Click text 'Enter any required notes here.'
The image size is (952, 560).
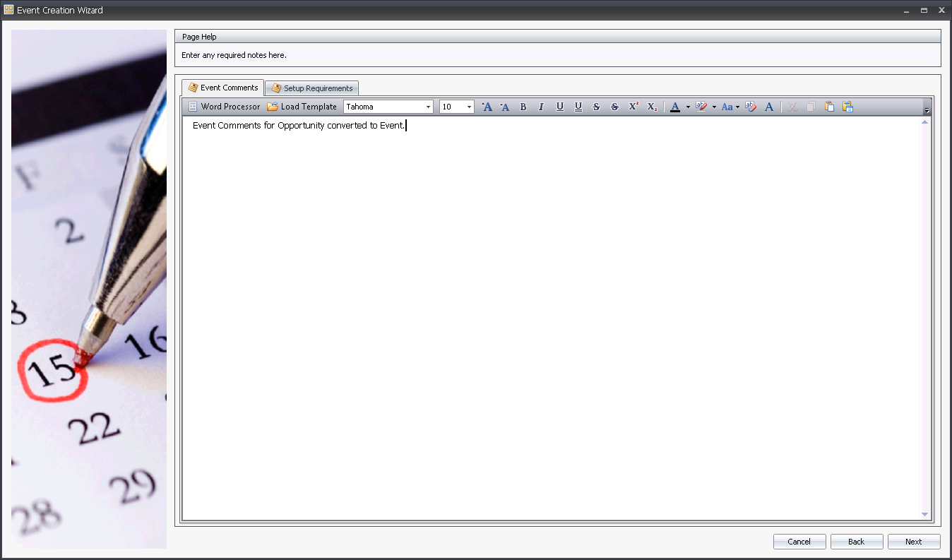pyautogui.click(x=234, y=55)
